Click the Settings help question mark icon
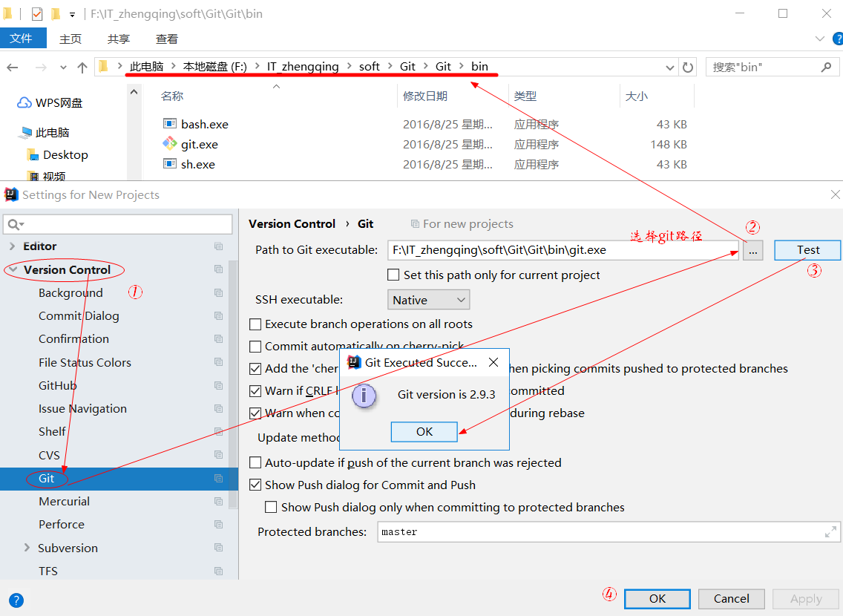 [x=16, y=600]
